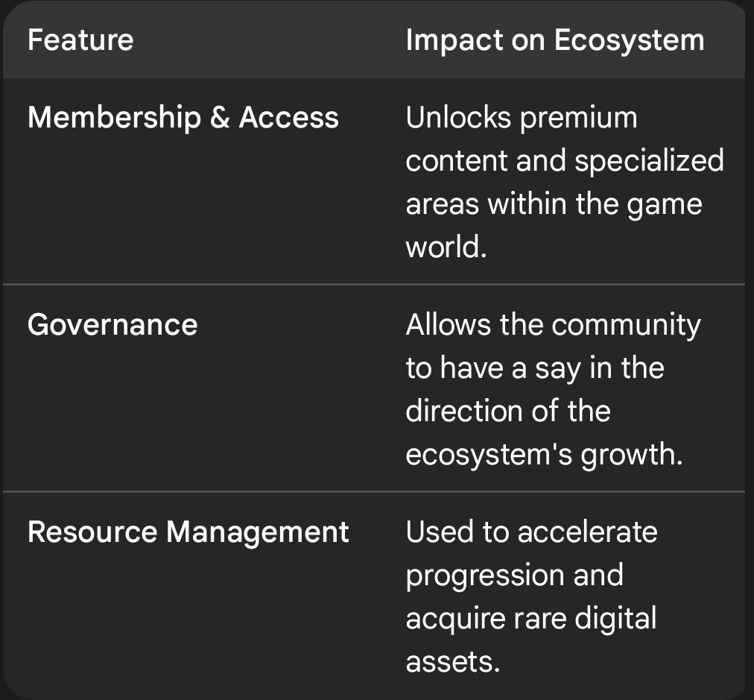This screenshot has width=754, height=700.
Task: Click the word 'world.'
Action: pyautogui.click(x=446, y=247)
